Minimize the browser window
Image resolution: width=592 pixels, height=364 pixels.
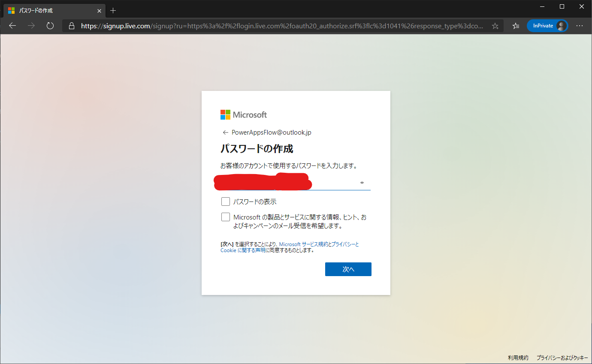(x=543, y=6)
